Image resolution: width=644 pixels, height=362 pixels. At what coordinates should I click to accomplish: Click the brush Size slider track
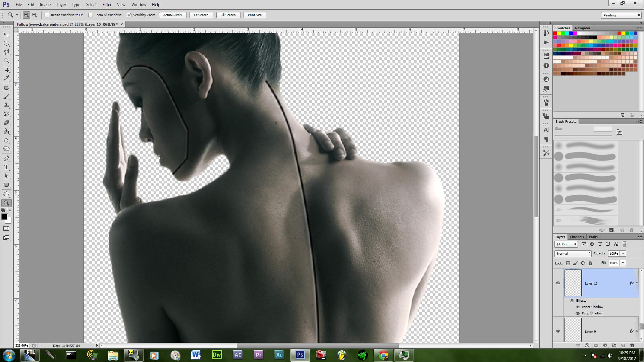pyautogui.click(x=584, y=135)
